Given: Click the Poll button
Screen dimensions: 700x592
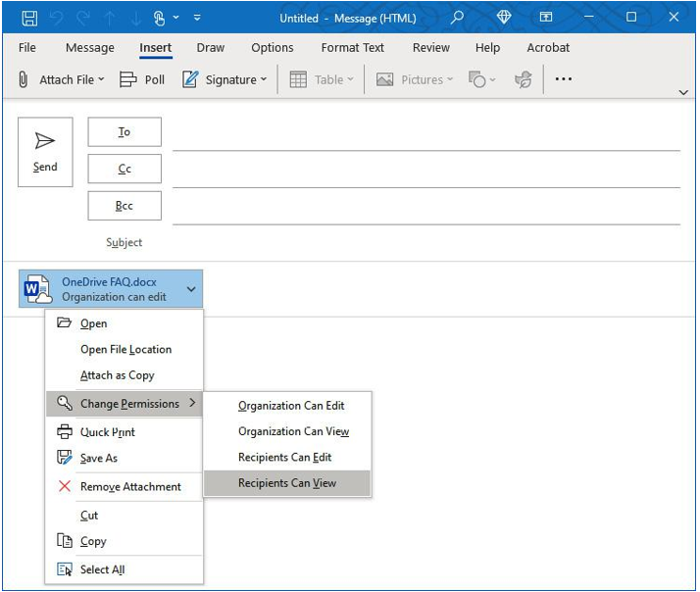Looking at the screenshot, I should (142, 79).
